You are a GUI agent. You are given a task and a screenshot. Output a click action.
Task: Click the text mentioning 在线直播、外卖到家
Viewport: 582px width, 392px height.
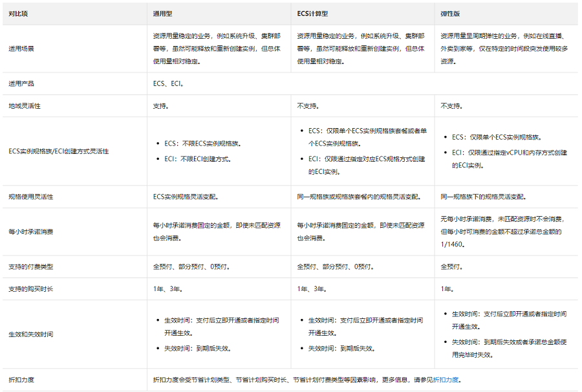pyautogui.click(x=504, y=49)
